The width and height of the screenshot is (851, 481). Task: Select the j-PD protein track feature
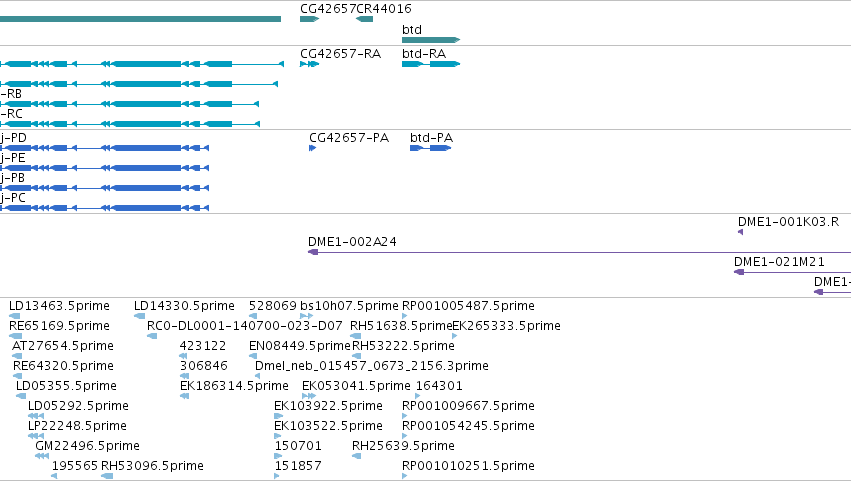[x=104, y=148]
